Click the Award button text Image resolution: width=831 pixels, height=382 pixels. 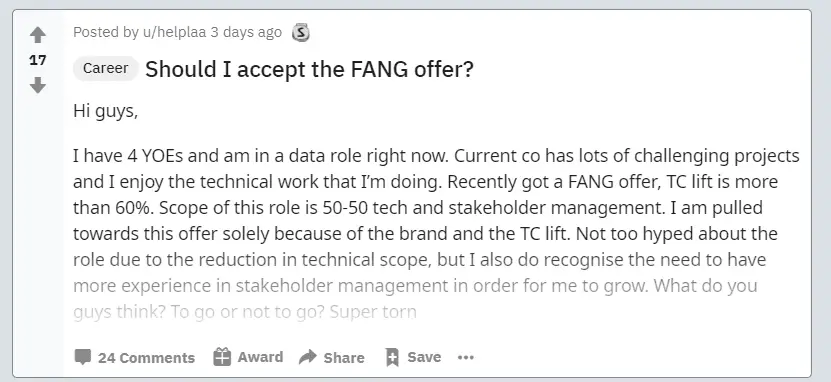[260, 357]
